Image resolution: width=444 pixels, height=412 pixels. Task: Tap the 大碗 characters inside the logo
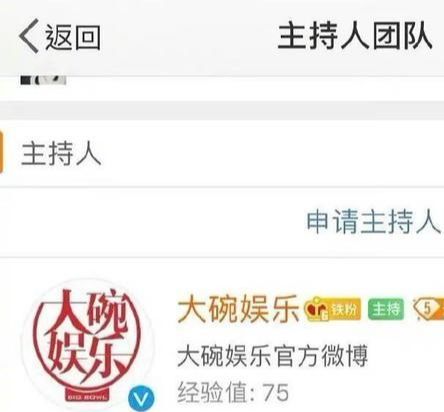[90, 312]
